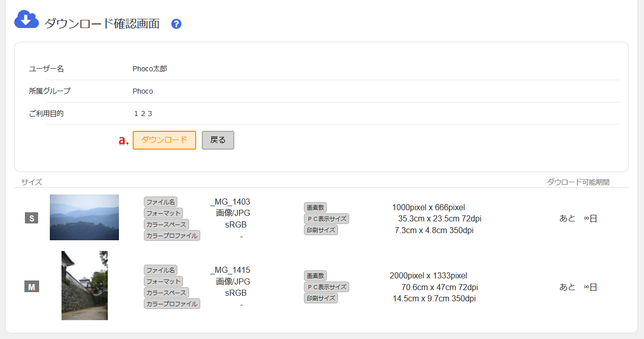Click the ファイル名 tag for _MG_1403
644x339 pixels.
(161, 202)
